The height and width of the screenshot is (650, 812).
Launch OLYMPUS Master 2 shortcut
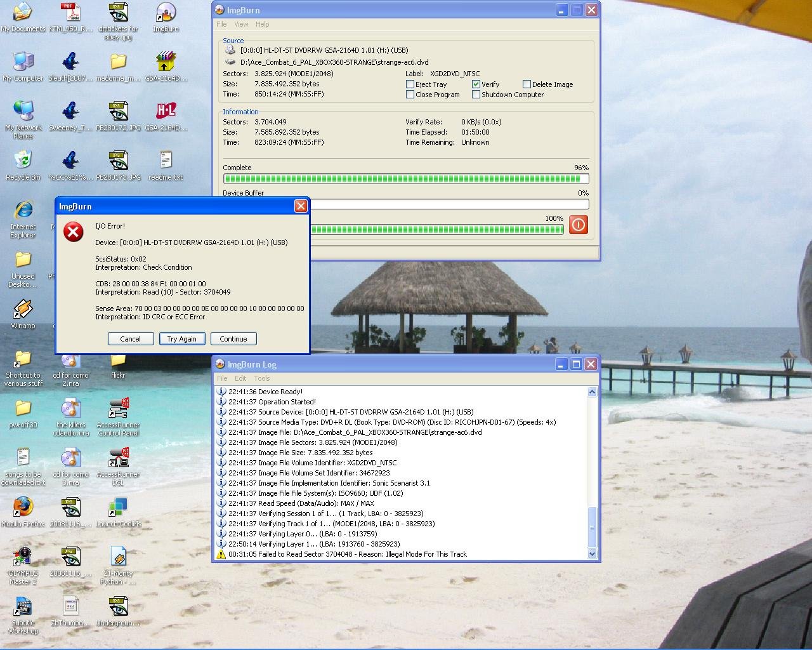(x=23, y=566)
